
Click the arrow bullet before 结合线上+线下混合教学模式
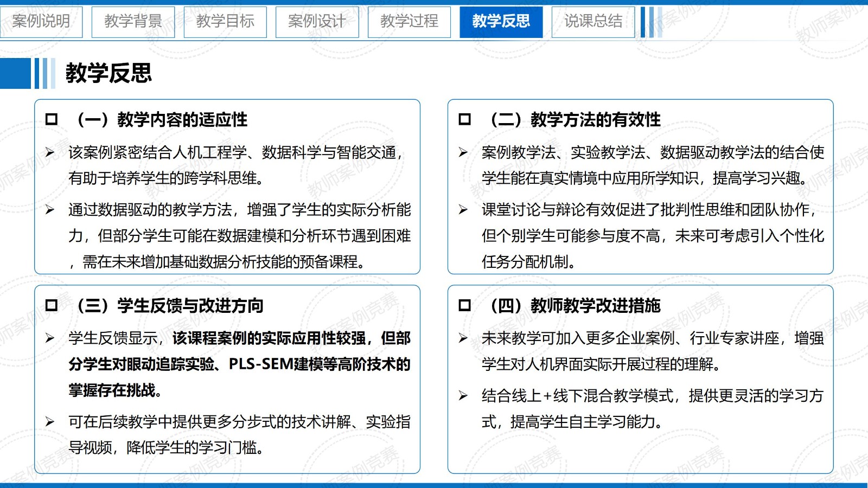point(463,396)
